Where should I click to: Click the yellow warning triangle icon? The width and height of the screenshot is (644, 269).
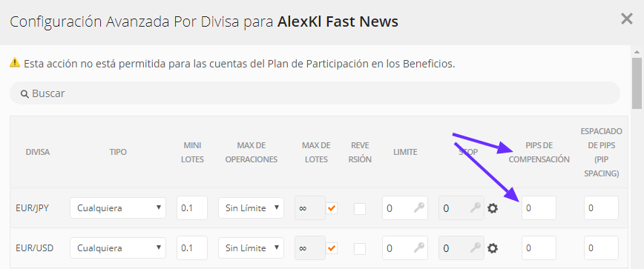pos(15,63)
